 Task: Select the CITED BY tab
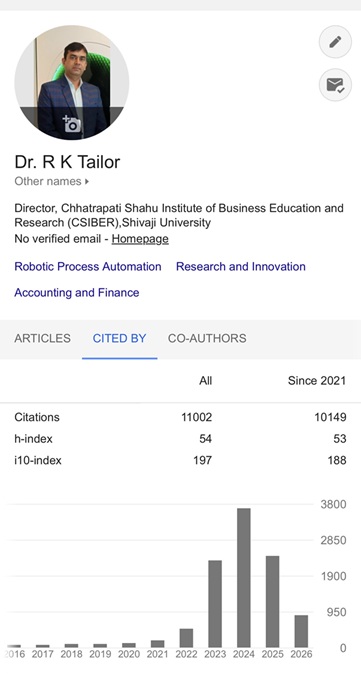pyautogui.click(x=119, y=338)
